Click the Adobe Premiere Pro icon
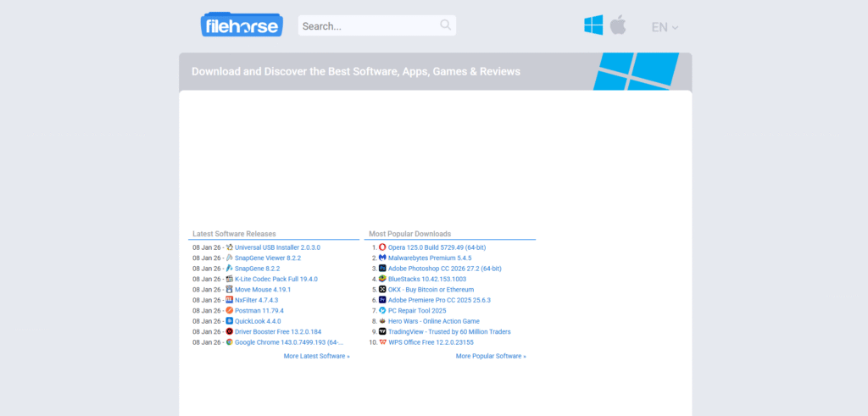The height and width of the screenshot is (416, 868). click(x=382, y=300)
